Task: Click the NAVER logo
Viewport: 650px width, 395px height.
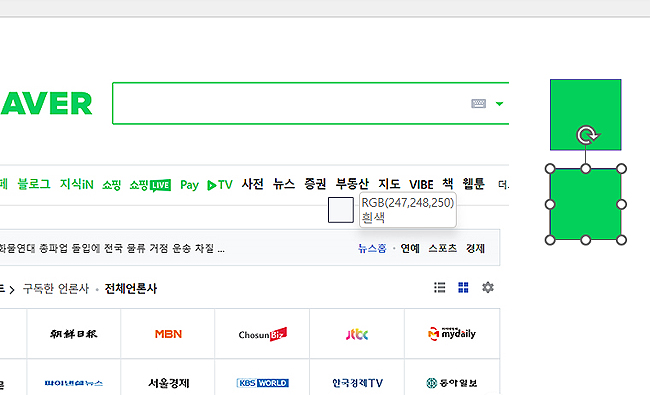Action: [x=46, y=104]
